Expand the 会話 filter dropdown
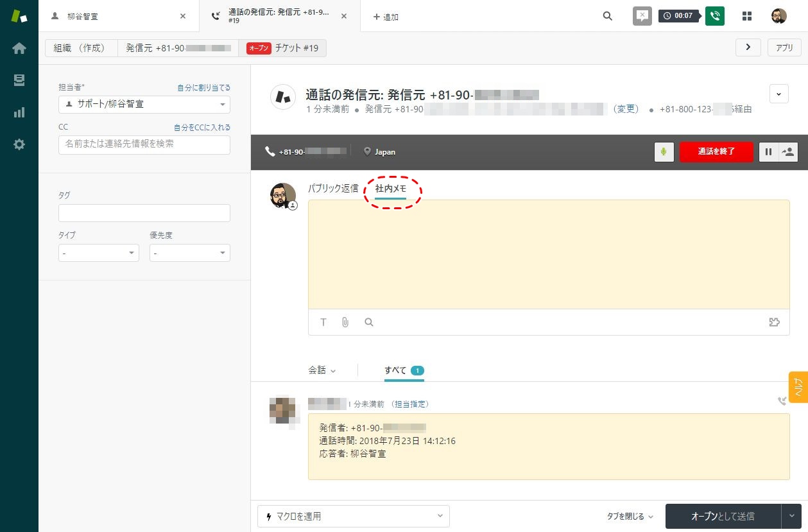 pyautogui.click(x=322, y=370)
